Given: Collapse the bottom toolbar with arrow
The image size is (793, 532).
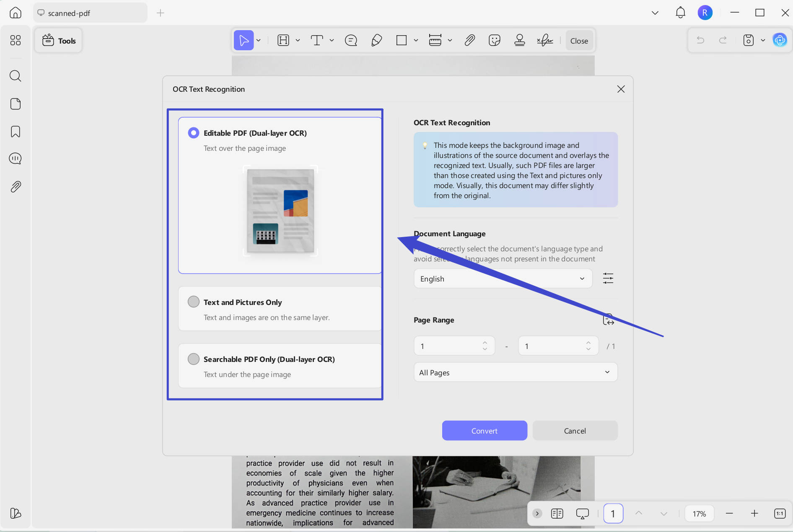Looking at the screenshot, I should click(x=537, y=513).
